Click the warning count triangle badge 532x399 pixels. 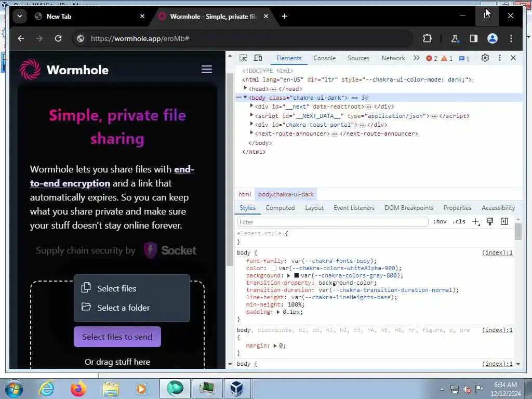tap(447, 58)
